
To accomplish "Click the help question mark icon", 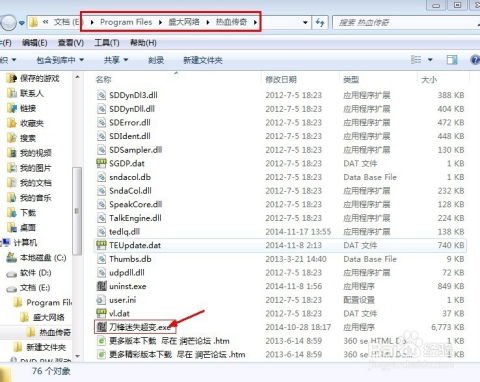I will (x=475, y=60).
